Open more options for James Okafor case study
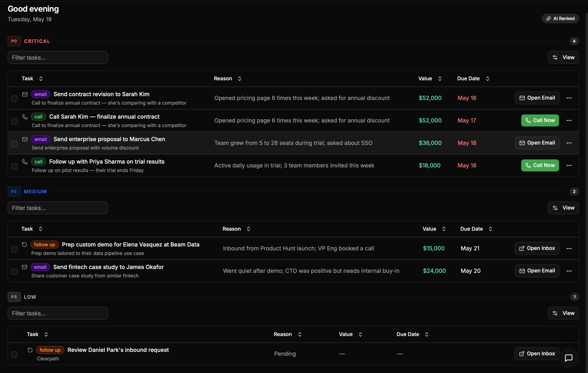Screen dimensions: 588x373 [569, 271]
